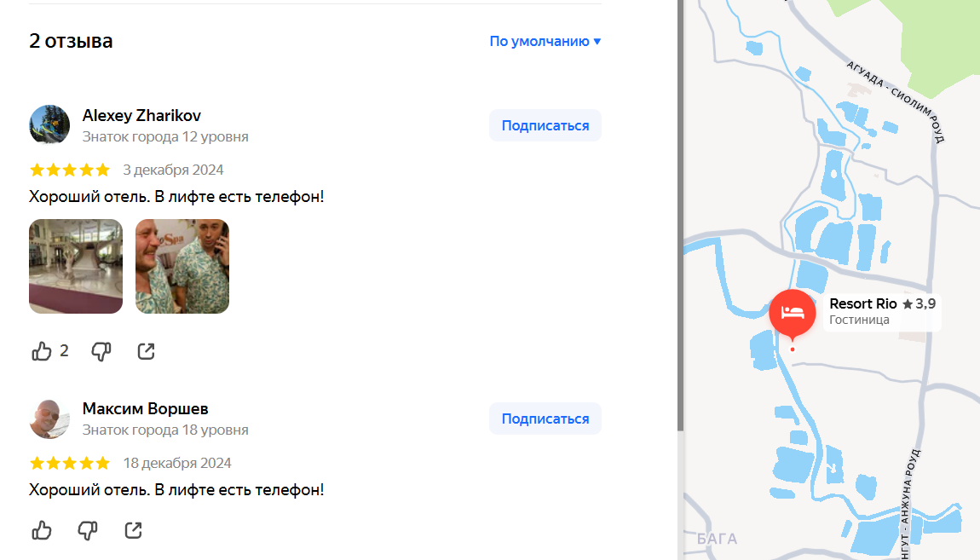Dislike Максим Воршев's review with thumbs down
Image resolution: width=980 pixels, height=560 pixels.
tap(88, 531)
